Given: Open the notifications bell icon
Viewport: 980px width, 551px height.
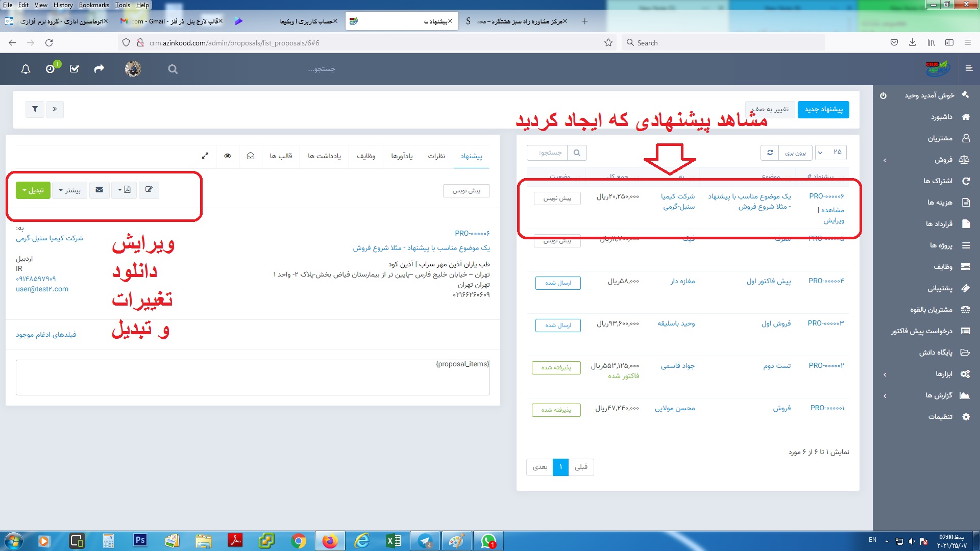Looking at the screenshot, I should [x=26, y=69].
